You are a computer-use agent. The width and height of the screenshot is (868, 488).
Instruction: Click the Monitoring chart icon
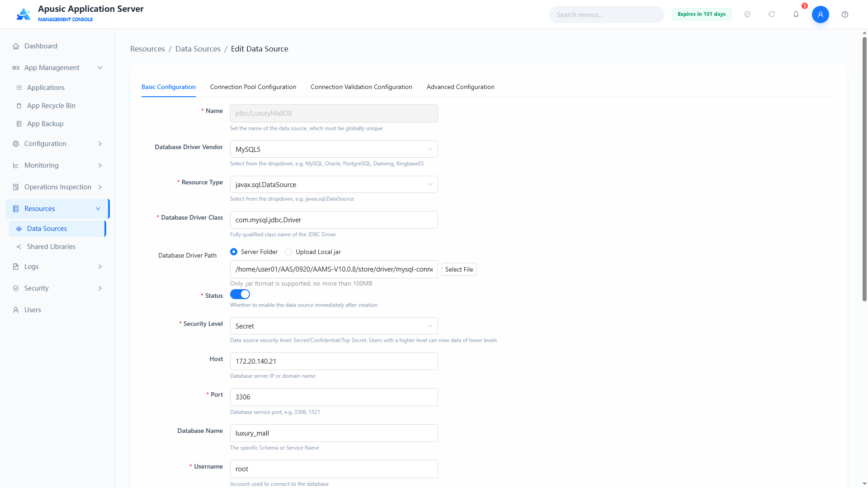(x=16, y=165)
